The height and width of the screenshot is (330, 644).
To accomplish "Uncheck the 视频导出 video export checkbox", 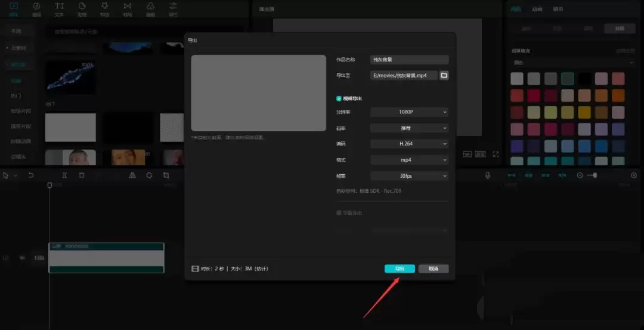I will tap(339, 98).
